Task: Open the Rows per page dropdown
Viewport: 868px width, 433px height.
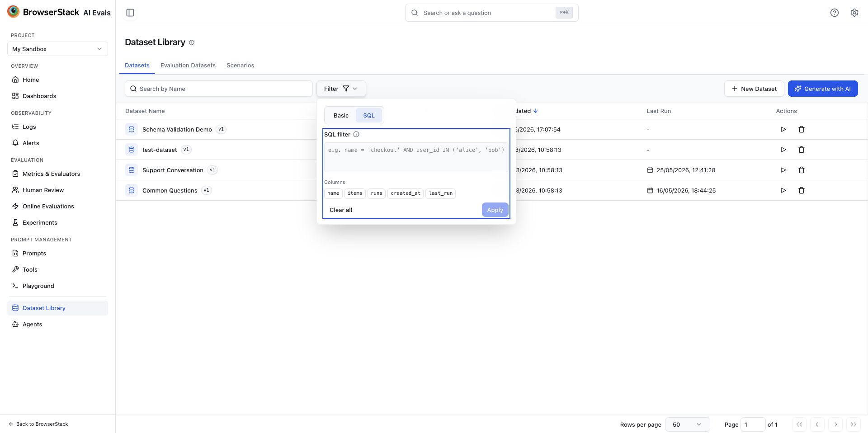Action: [687, 424]
